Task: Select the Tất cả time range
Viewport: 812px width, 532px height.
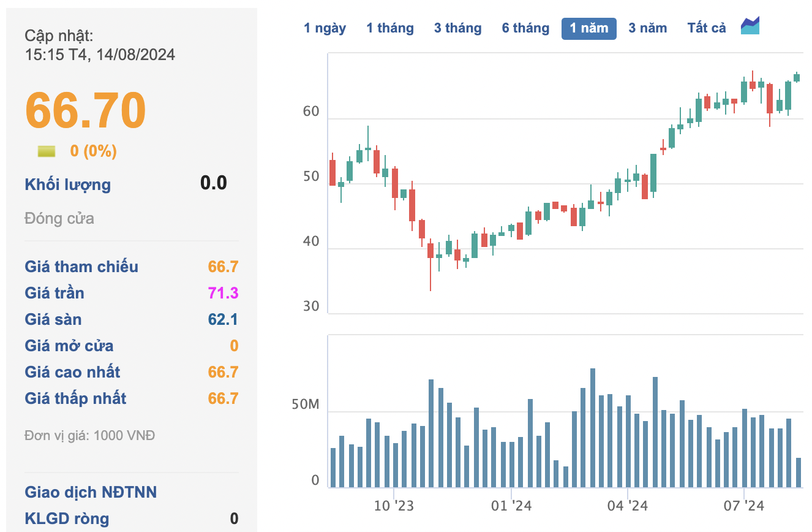Action: (707, 28)
